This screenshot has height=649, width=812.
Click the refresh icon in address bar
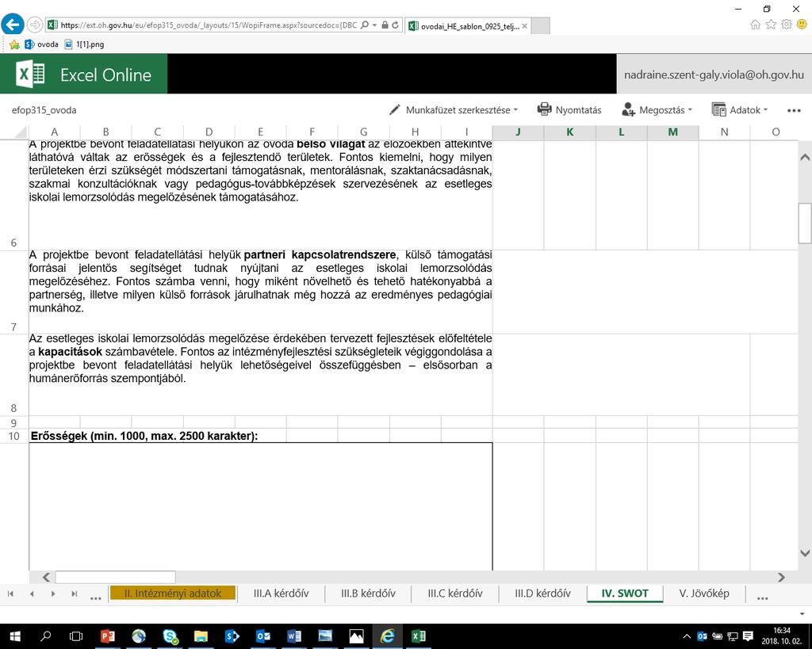tap(395, 25)
